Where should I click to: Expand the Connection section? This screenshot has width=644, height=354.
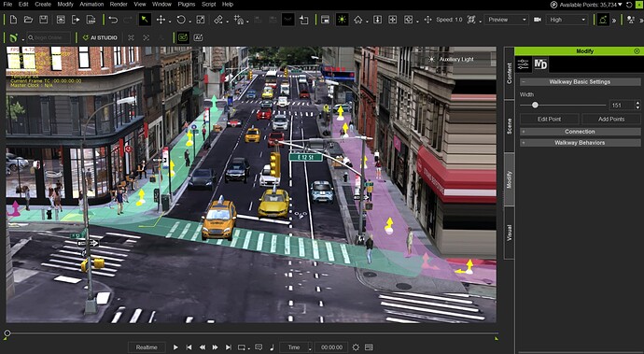point(580,132)
